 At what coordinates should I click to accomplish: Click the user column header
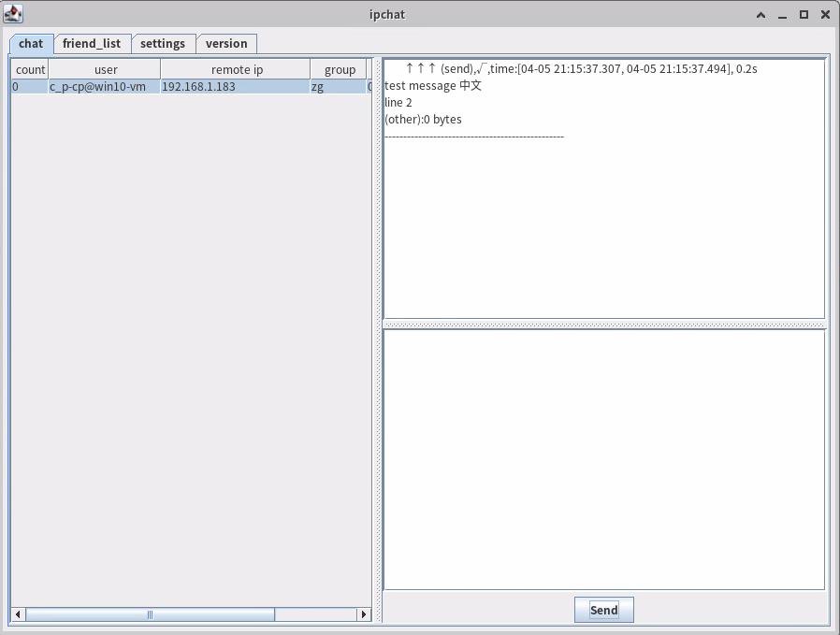click(x=106, y=69)
